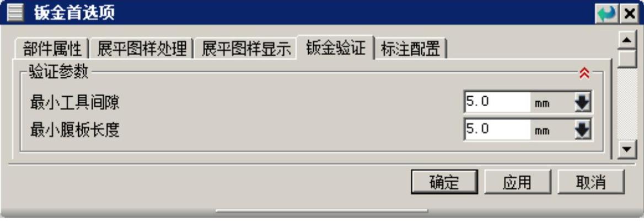Viewport: 644px width, 221px height.
Task: Click the 应用 button
Action: point(517,182)
